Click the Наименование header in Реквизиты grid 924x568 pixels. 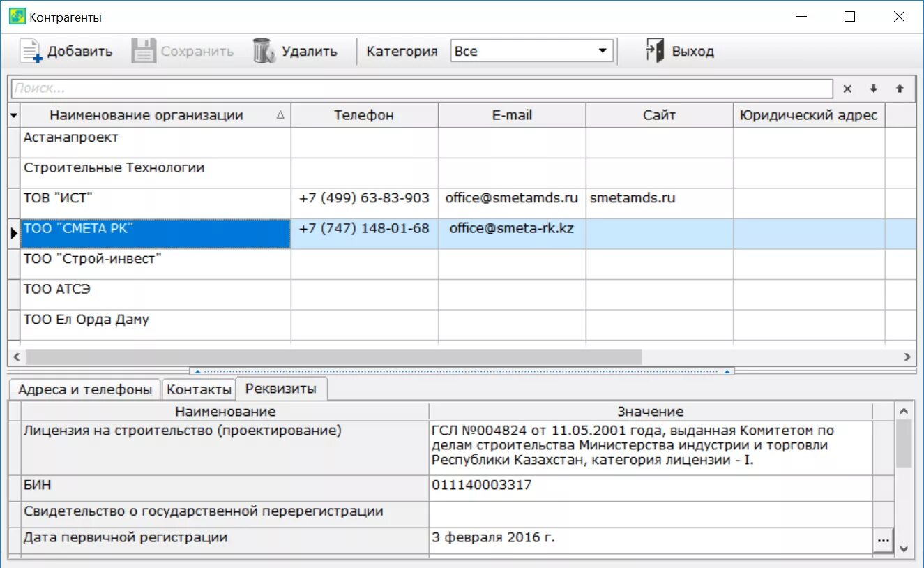(x=225, y=412)
